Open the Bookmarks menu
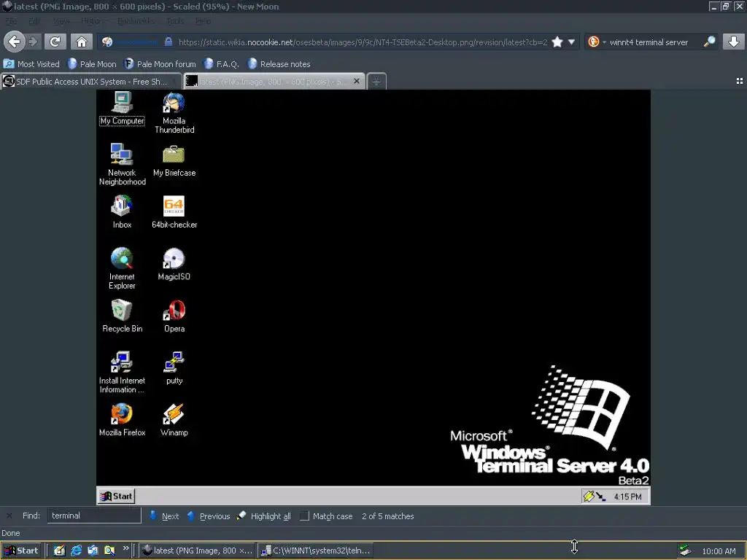 (136, 21)
